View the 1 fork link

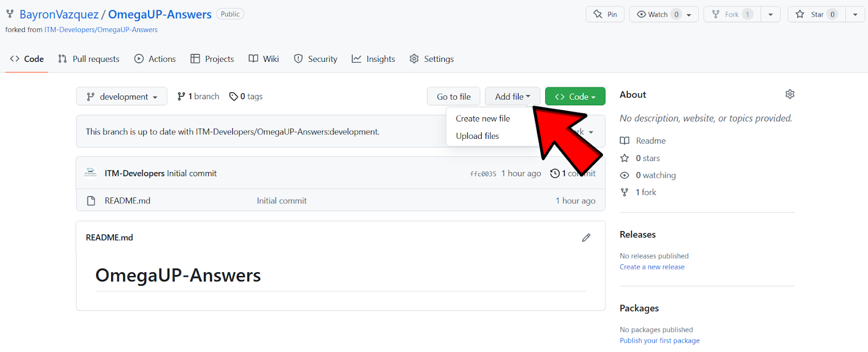coord(646,192)
